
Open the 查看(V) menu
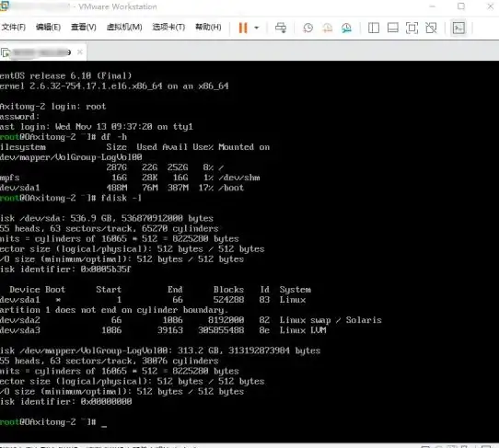pos(84,28)
